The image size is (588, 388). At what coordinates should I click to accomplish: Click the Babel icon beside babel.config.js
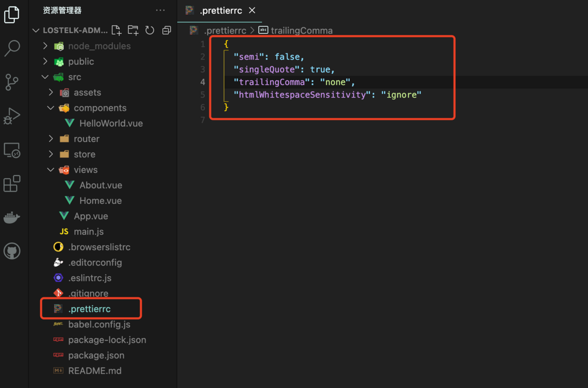[58, 324]
